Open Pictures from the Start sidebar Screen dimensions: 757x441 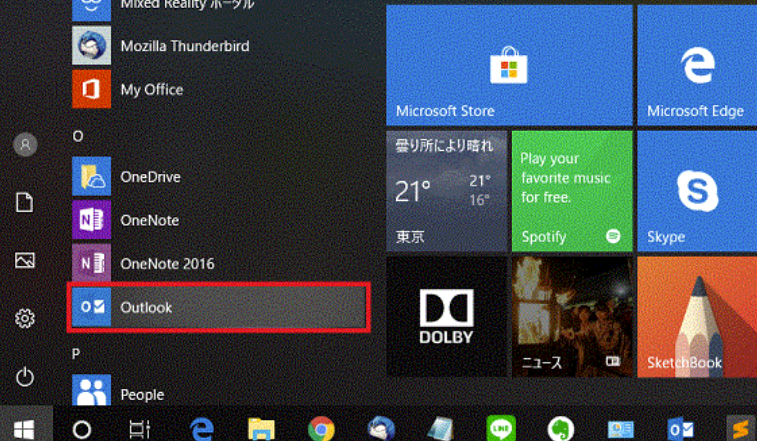click(x=25, y=260)
